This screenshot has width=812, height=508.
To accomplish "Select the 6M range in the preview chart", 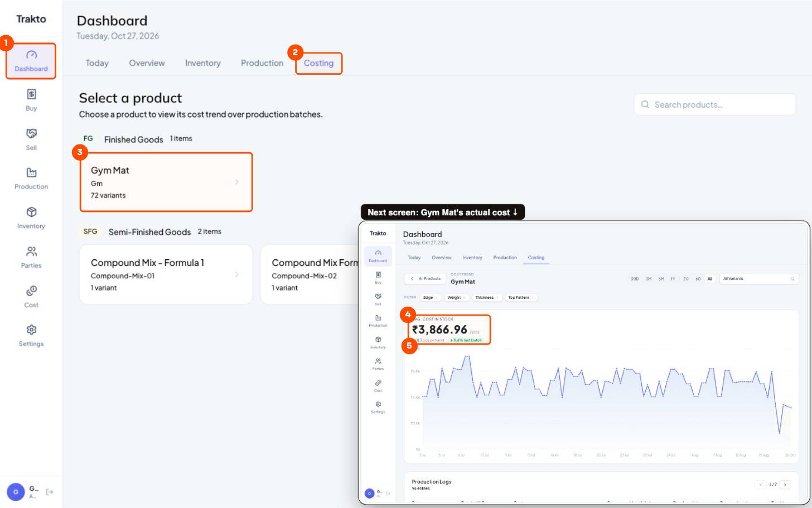I will (661, 279).
